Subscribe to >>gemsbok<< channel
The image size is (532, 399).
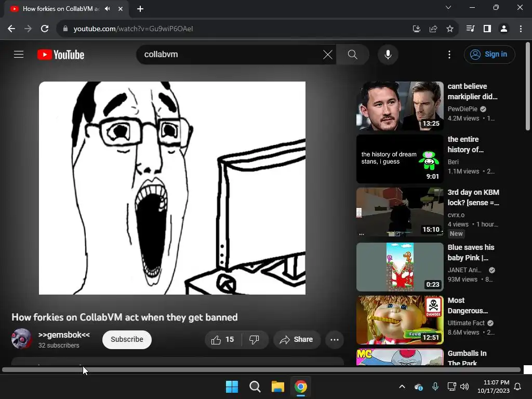click(127, 340)
